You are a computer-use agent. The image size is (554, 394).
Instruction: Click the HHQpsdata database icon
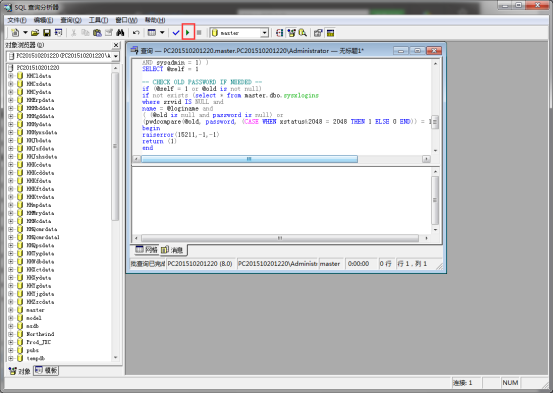(x=20, y=245)
